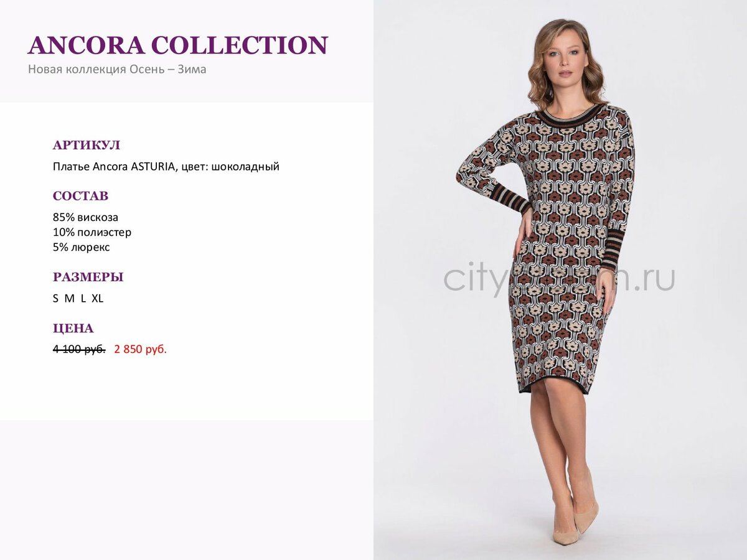Image resolution: width=747 pixels, height=560 pixels.
Task: Click the СОСТАВ heading
Action: [x=80, y=196]
